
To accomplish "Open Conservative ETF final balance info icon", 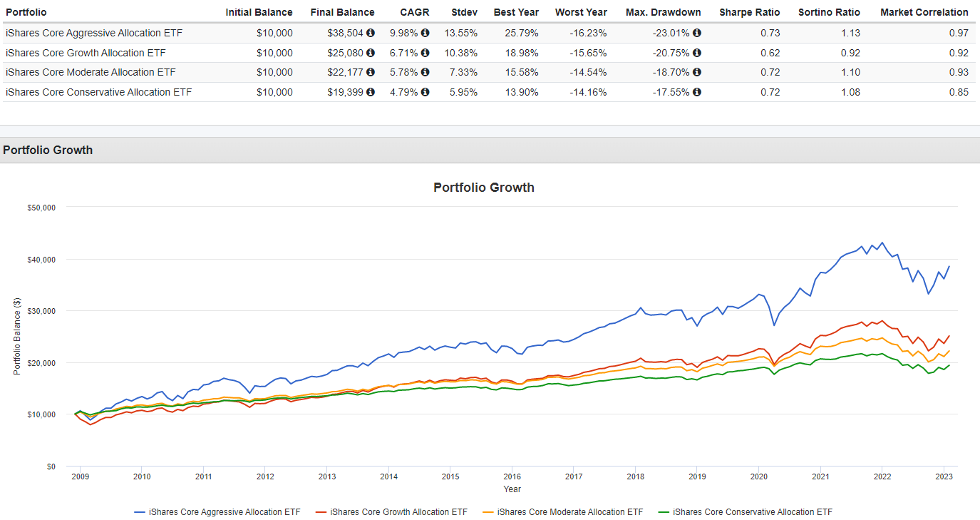I will (x=369, y=92).
